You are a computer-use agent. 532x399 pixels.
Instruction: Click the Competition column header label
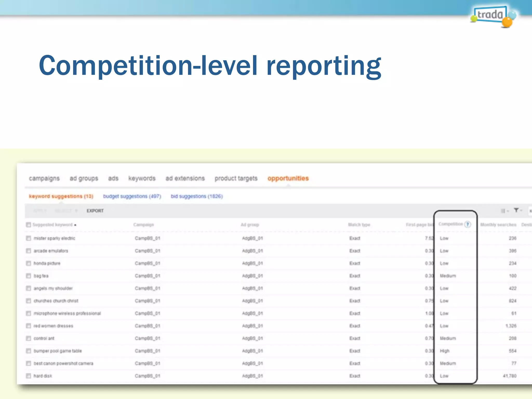[x=451, y=224]
